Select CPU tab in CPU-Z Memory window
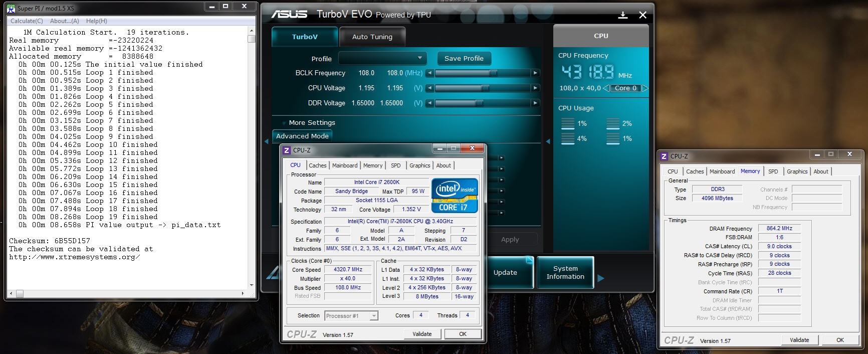868x354 pixels. click(673, 171)
